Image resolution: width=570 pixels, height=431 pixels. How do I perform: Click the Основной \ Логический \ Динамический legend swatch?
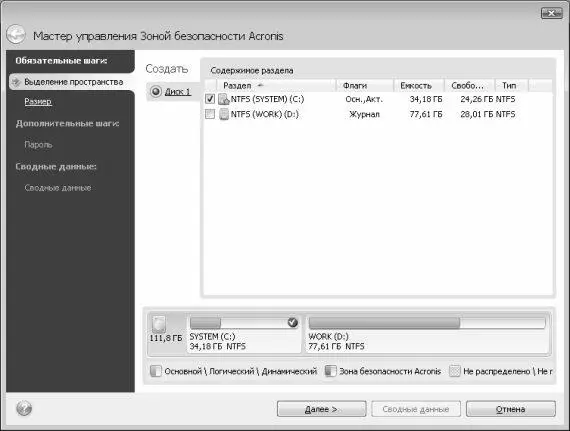[156, 371]
